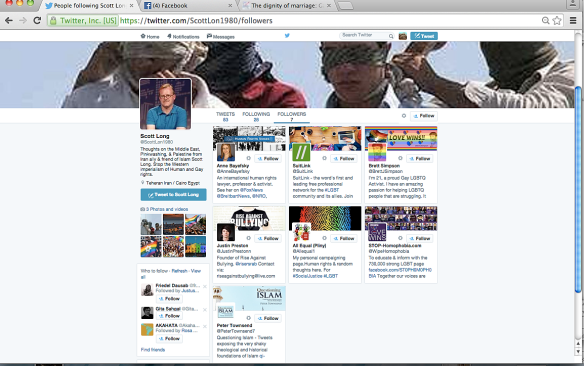Viewport: 584px width, 366px height.
Task: Go back with the browser back arrow
Action: [x=9, y=20]
